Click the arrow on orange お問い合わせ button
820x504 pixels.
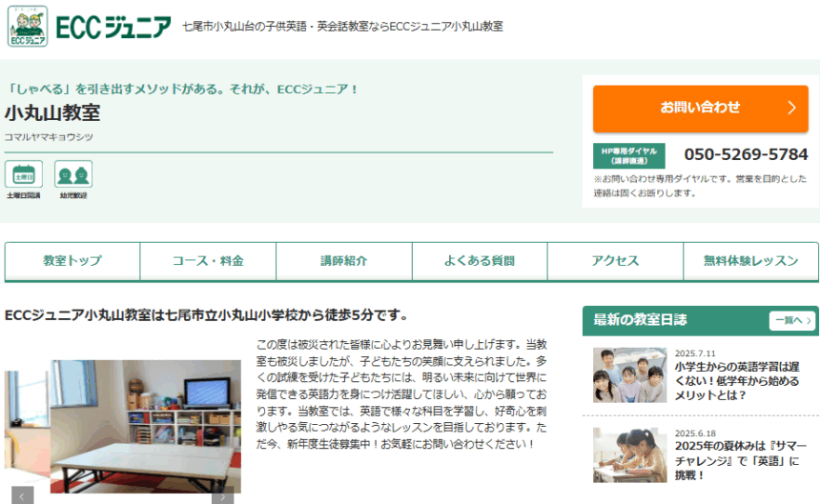[x=790, y=108]
